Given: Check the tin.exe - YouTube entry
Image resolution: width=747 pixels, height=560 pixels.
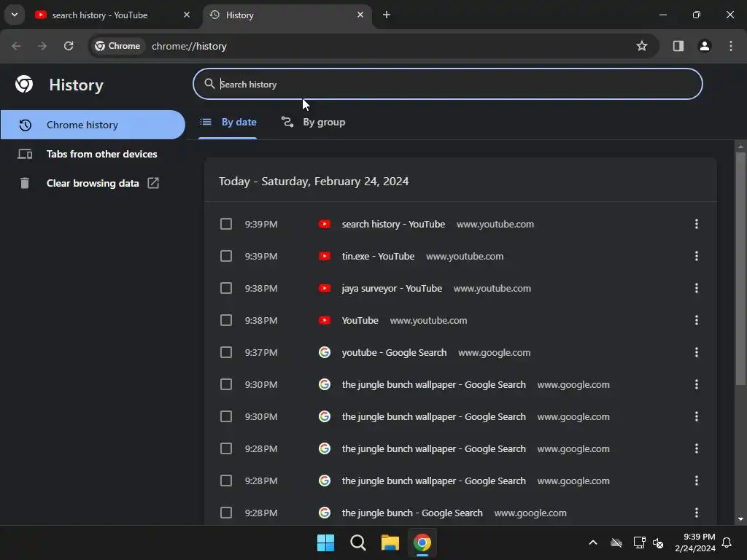Looking at the screenshot, I should click(226, 256).
